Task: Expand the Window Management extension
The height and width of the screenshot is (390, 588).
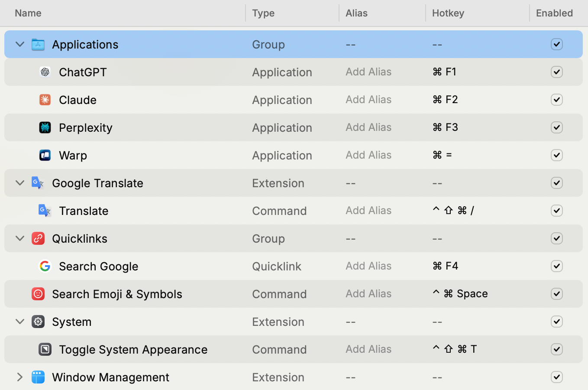Action: coord(20,377)
